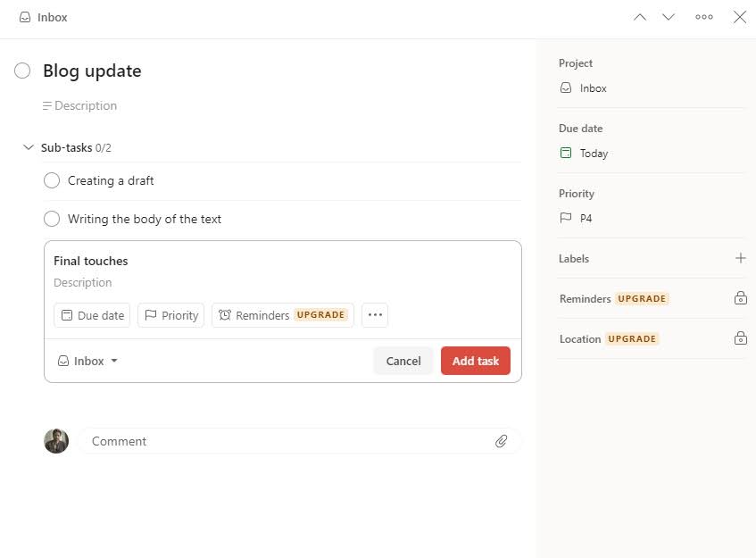Open the Inbox project dropdown in editor

(87, 361)
